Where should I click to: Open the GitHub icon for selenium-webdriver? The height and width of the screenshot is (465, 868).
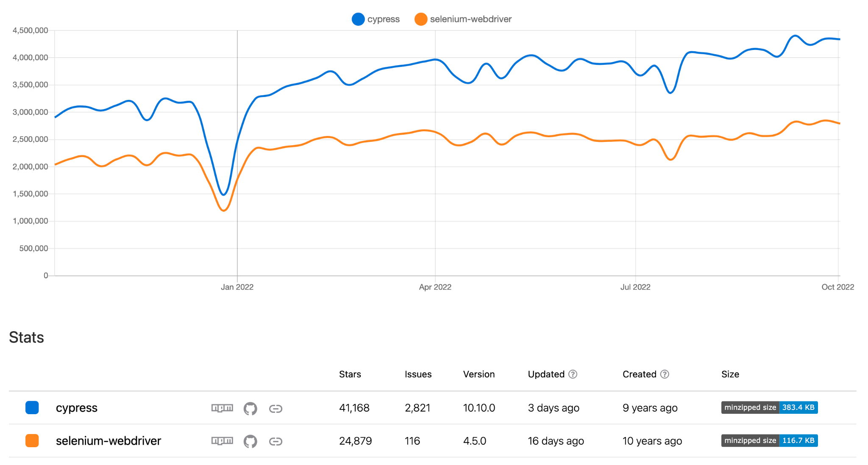tap(250, 441)
